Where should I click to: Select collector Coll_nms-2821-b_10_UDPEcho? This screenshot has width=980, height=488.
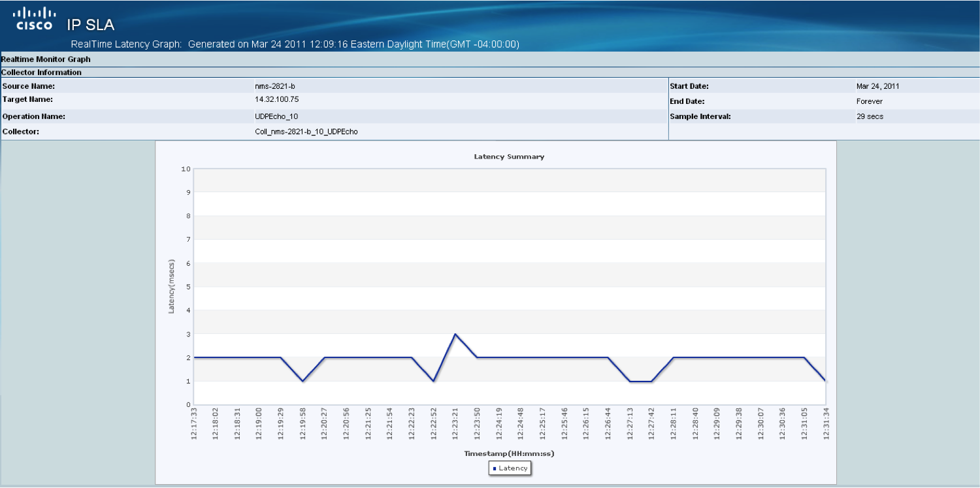[x=306, y=131]
